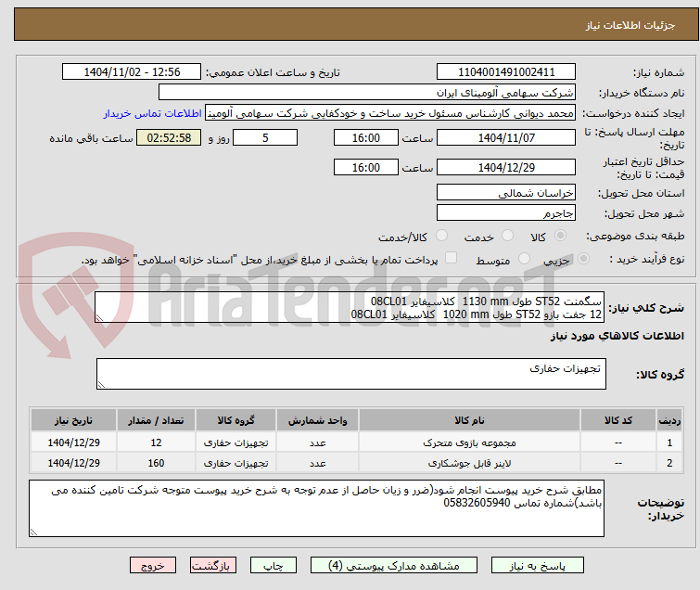
Task: Click the announcement date field 1404/11/02 - 12:56
Action: coord(132,72)
